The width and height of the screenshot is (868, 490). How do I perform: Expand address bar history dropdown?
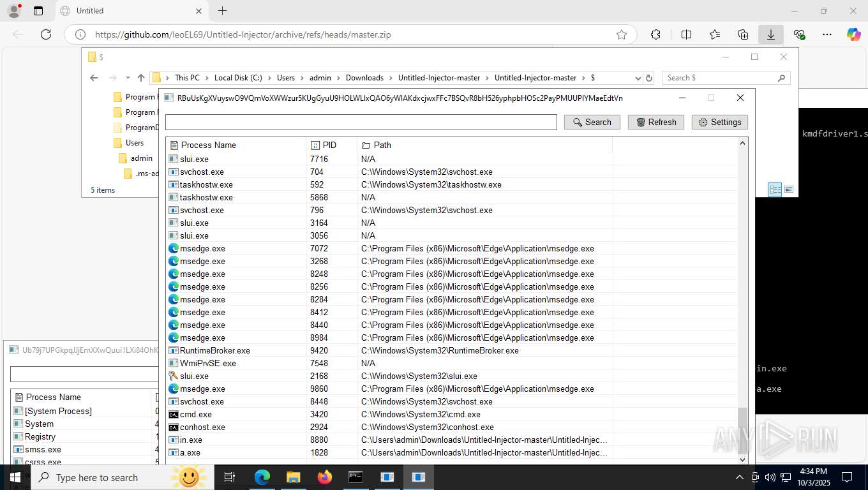[x=638, y=78]
